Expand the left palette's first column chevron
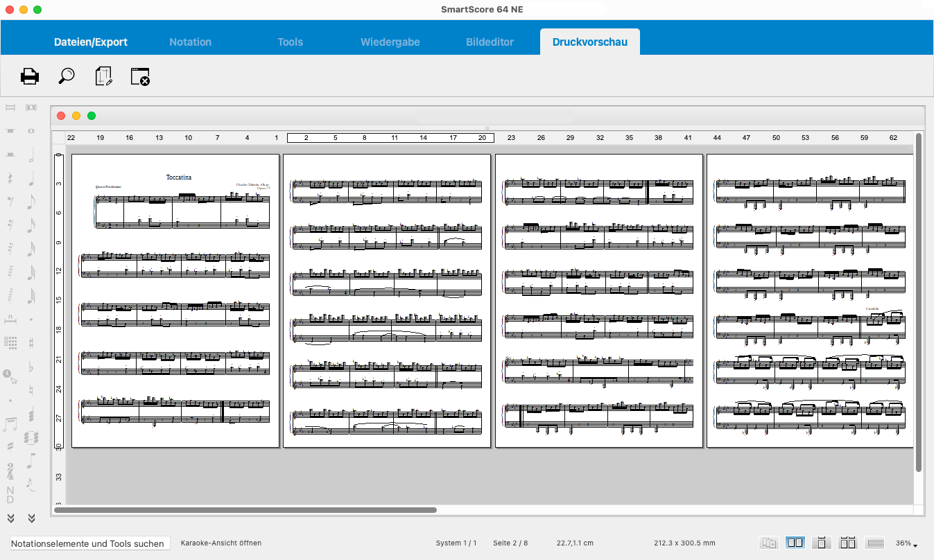The height and width of the screenshot is (560, 934). [x=10, y=518]
